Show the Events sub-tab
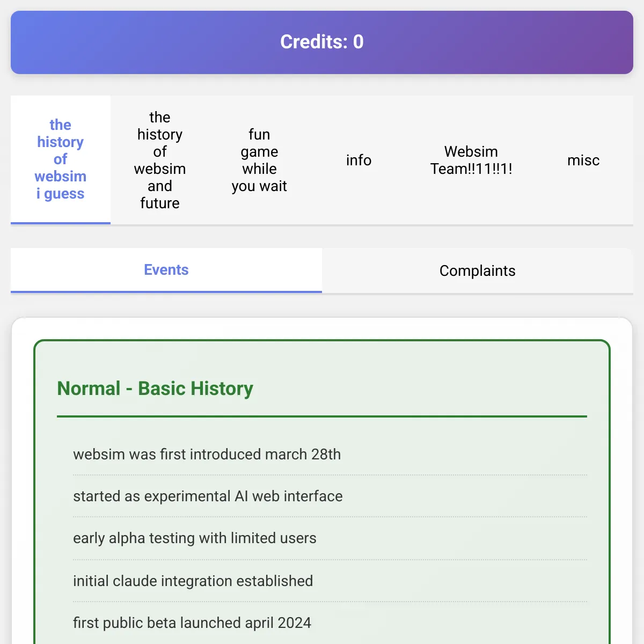 166,270
